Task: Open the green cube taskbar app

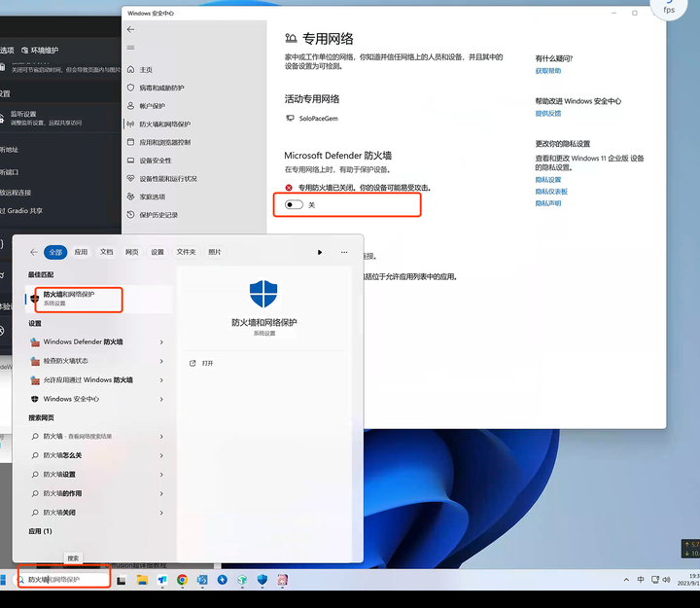Action: (x=242, y=580)
